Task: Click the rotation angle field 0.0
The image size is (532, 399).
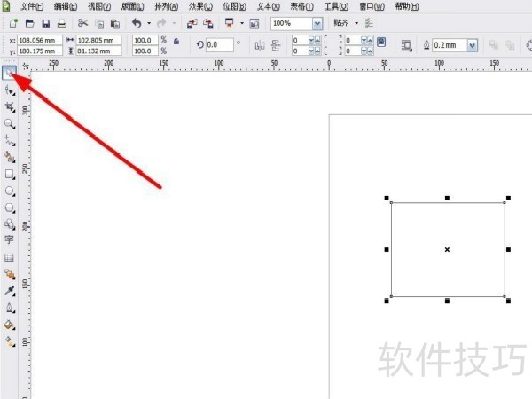Action: coord(220,45)
